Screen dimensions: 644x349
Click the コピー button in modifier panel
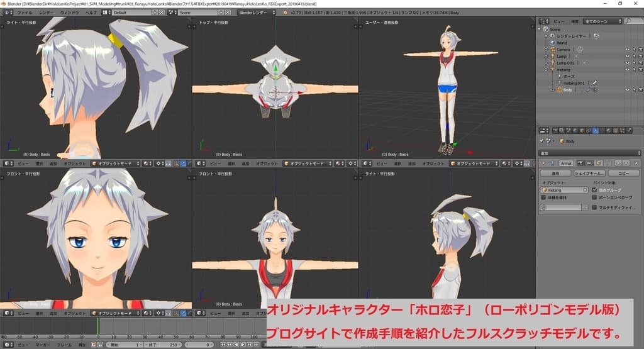point(623,172)
